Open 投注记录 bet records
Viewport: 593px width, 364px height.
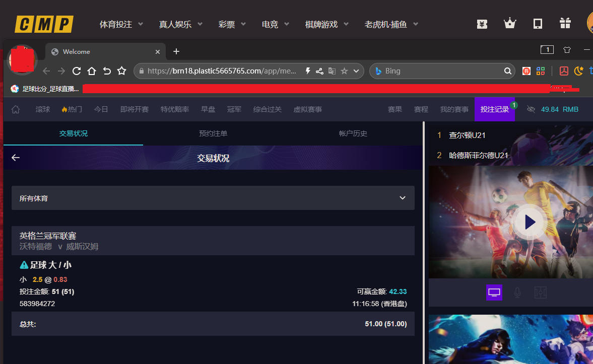(494, 109)
